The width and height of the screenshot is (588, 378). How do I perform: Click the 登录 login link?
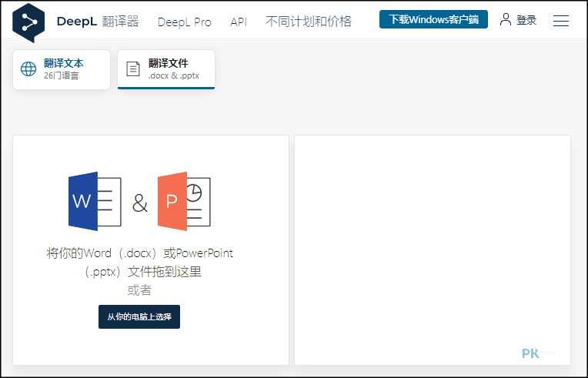[x=526, y=20]
